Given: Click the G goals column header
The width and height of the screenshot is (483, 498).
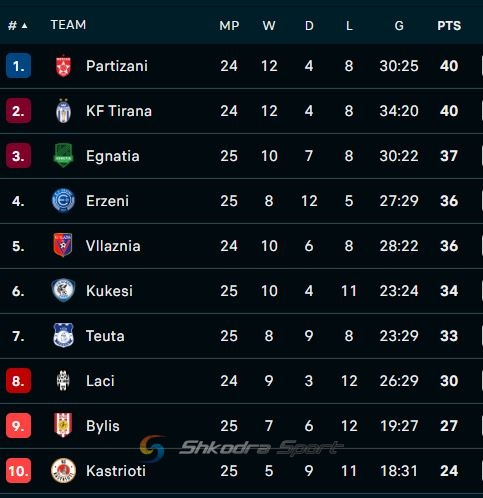Looking at the screenshot, I should click(399, 26).
